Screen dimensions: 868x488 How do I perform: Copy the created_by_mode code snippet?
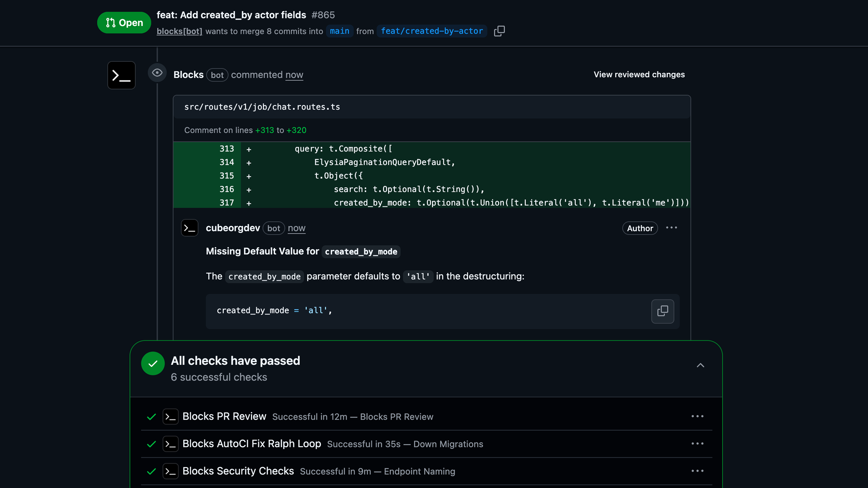tap(662, 311)
